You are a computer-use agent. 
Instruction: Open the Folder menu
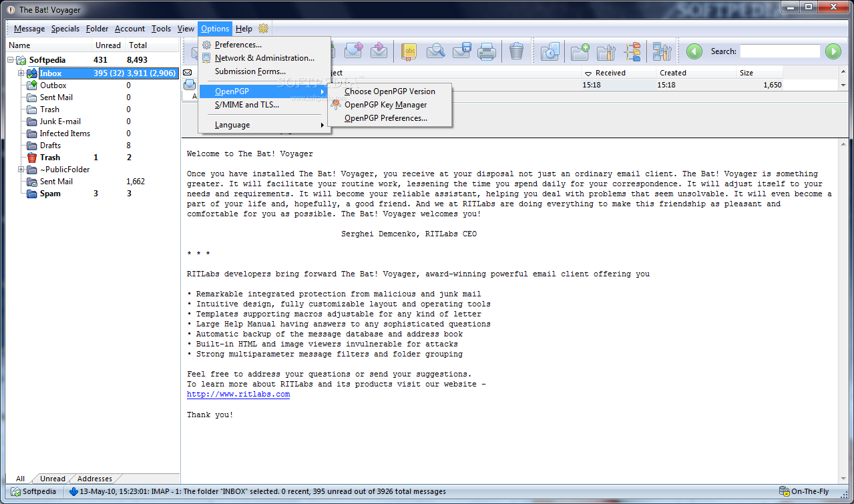pyautogui.click(x=97, y=29)
